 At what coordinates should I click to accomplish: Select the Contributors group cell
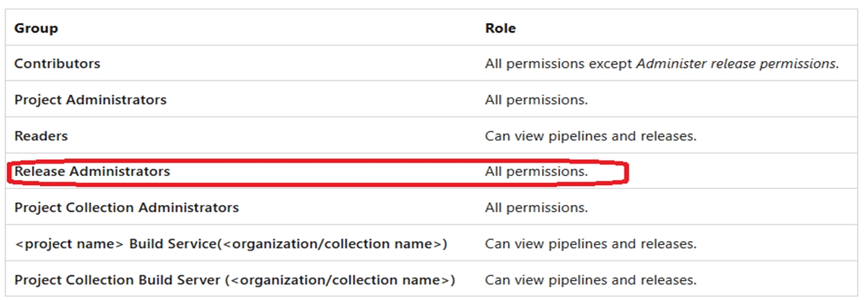point(57,64)
